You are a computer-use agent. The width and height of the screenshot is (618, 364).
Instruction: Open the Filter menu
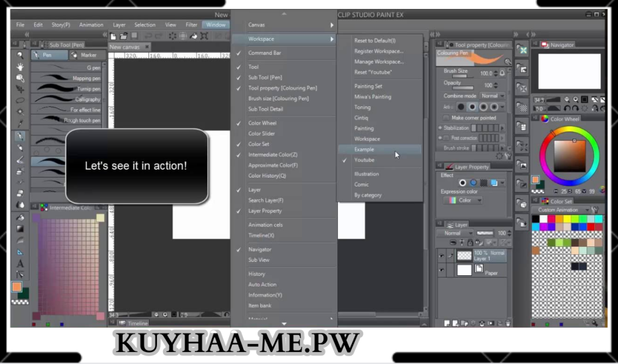(x=191, y=25)
